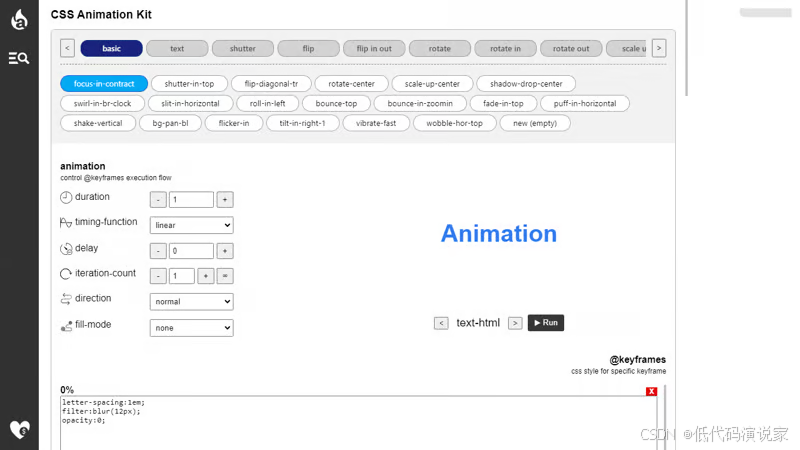The image size is (800, 450).
Task: Click the delay value field
Action: tap(191, 251)
